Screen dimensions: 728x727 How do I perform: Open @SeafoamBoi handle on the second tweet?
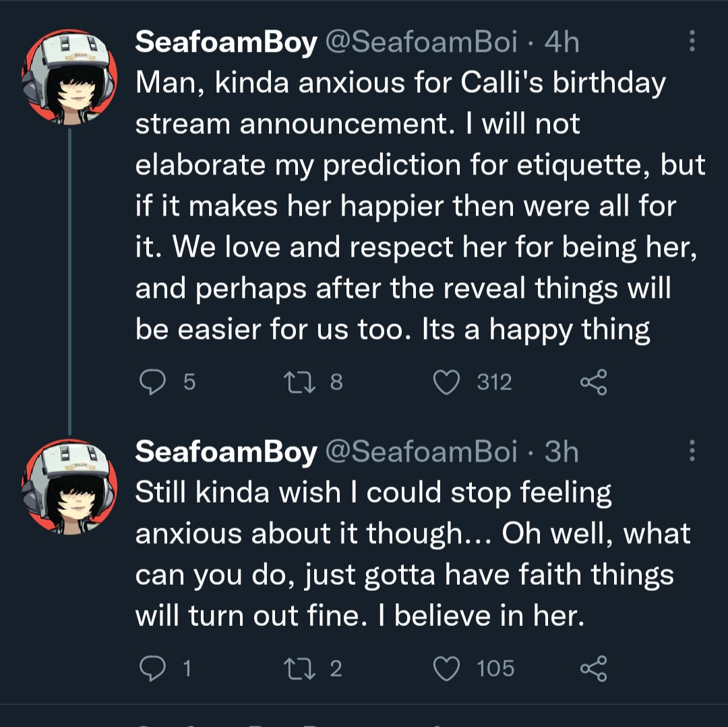tap(422, 451)
